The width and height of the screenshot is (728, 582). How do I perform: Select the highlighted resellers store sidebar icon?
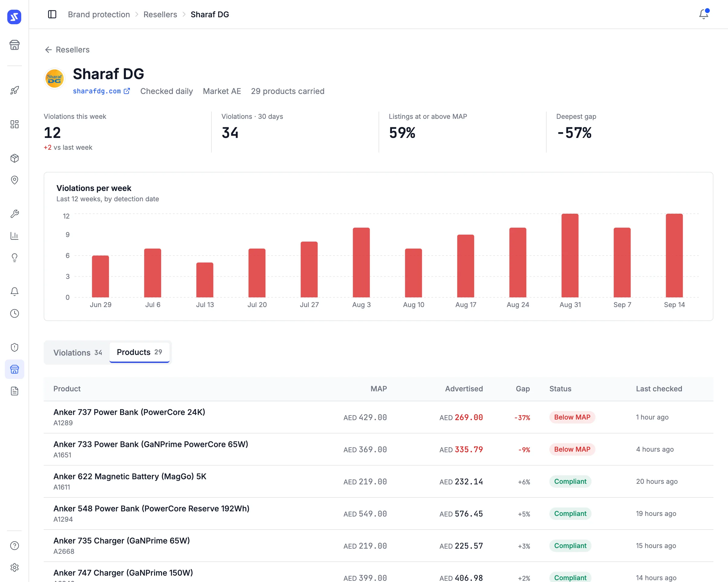pyautogui.click(x=14, y=369)
